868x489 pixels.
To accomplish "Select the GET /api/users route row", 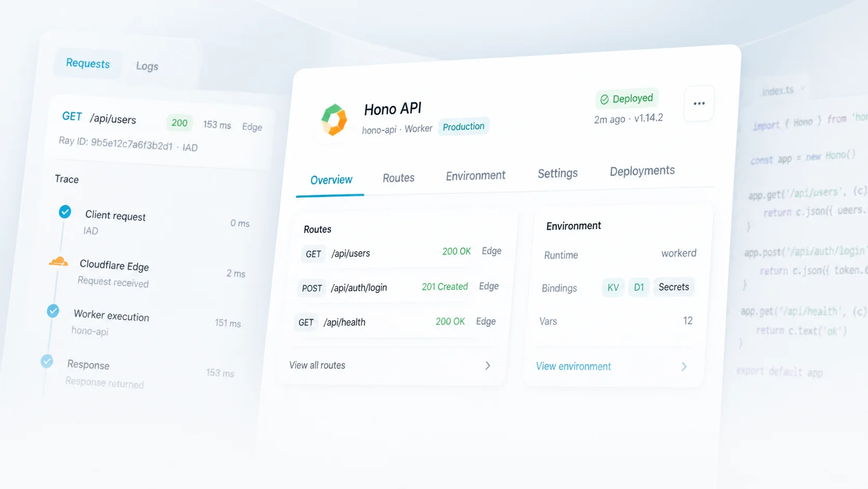I will pos(401,253).
